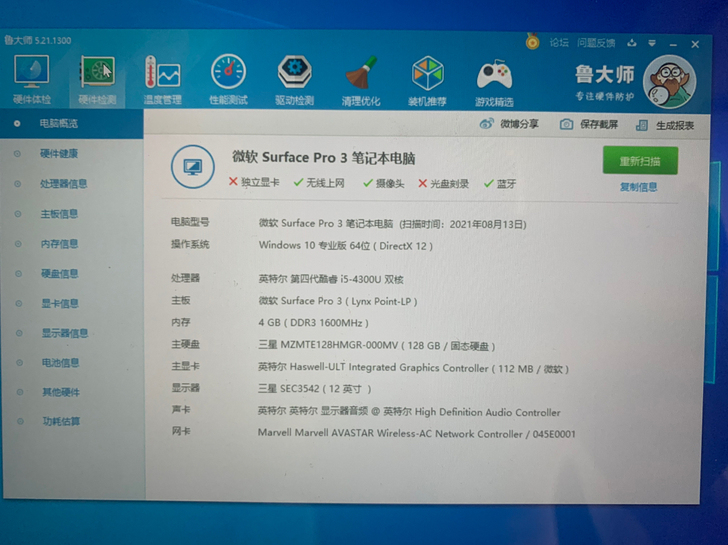The width and height of the screenshot is (728, 545).
Task: Click the title bar upload tray icon
Action: (x=631, y=43)
